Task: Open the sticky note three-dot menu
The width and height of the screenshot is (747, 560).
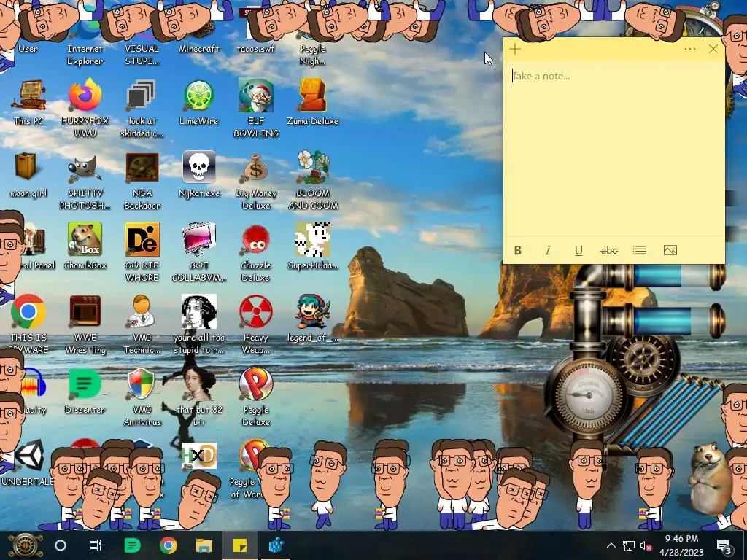Action: 690,49
